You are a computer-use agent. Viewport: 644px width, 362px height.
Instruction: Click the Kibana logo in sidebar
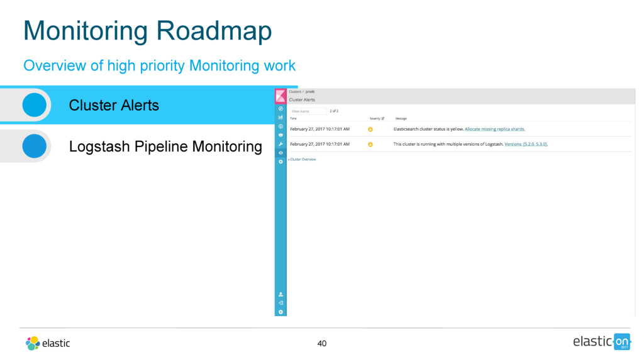tap(280, 96)
